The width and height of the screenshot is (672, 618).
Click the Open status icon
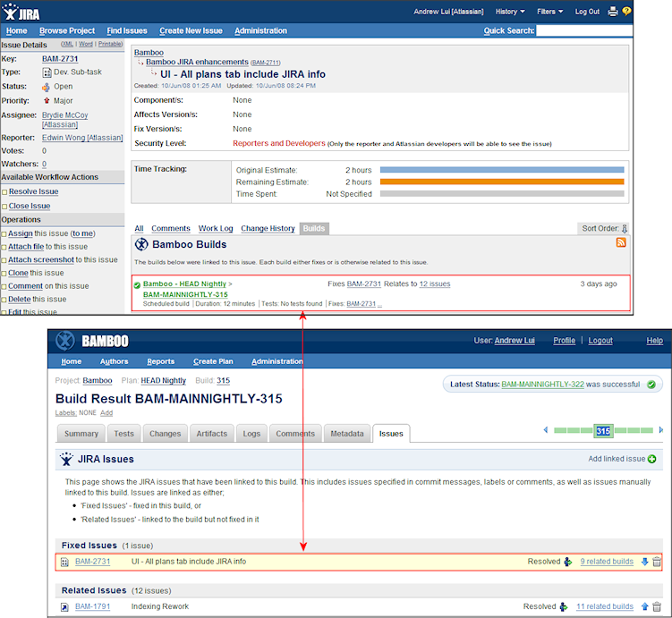coord(46,87)
